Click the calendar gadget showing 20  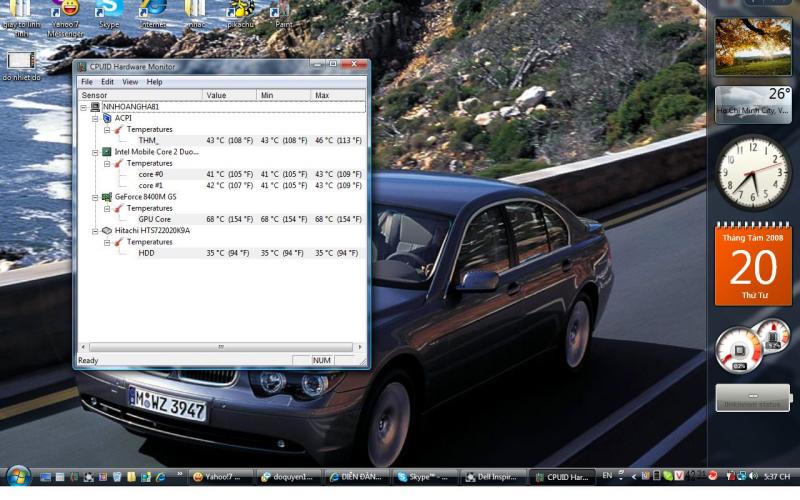753,265
